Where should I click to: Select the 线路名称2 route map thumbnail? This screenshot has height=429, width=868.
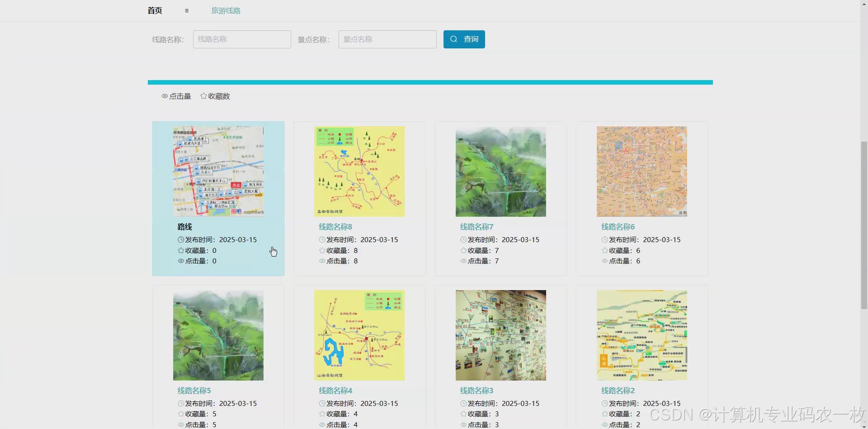pos(642,335)
